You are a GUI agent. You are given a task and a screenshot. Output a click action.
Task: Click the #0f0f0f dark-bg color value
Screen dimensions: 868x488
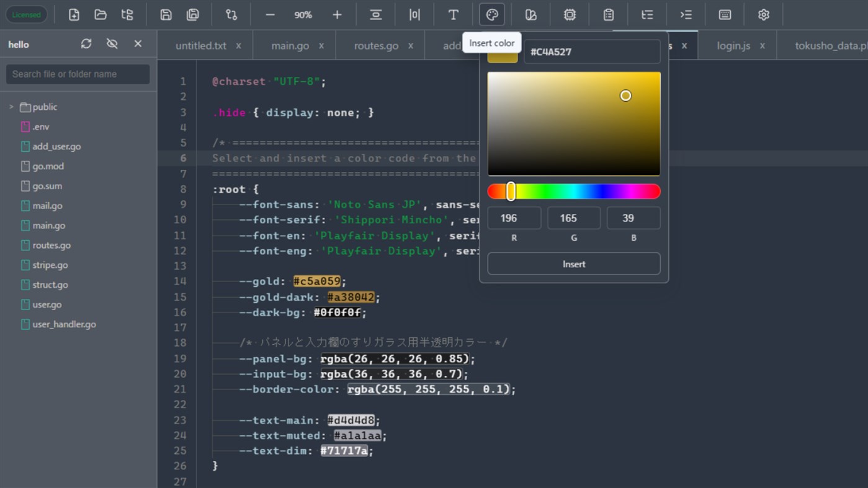click(x=338, y=313)
